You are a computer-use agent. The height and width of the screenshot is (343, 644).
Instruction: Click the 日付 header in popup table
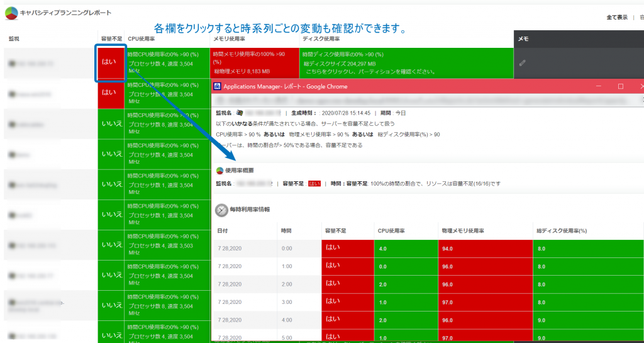(x=222, y=231)
